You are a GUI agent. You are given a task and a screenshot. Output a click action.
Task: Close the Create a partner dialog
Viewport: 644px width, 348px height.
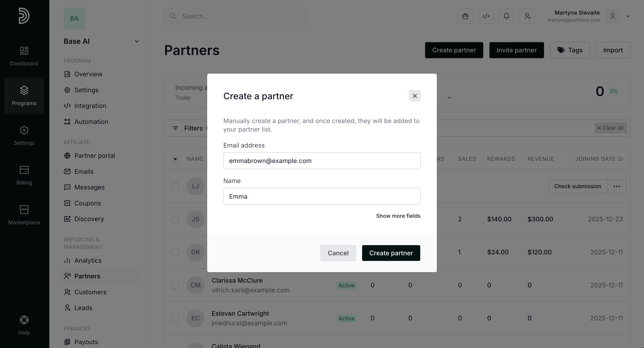click(415, 96)
